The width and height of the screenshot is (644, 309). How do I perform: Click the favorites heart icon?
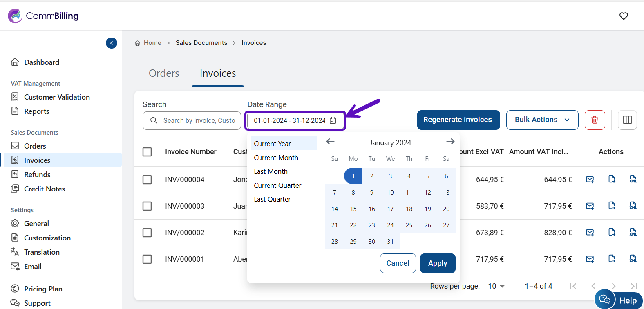click(x=624, y=16)
